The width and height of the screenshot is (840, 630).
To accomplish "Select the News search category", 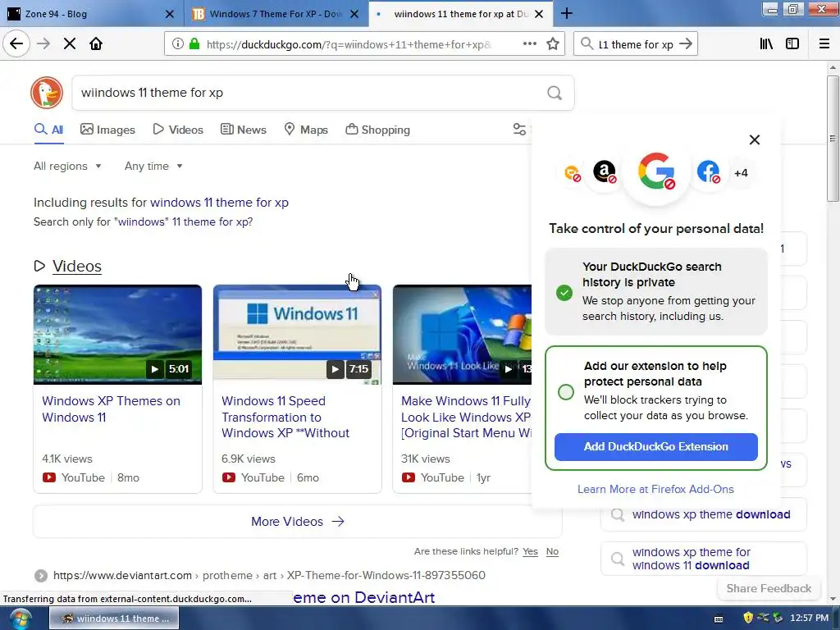I will (x=243, y=130).
